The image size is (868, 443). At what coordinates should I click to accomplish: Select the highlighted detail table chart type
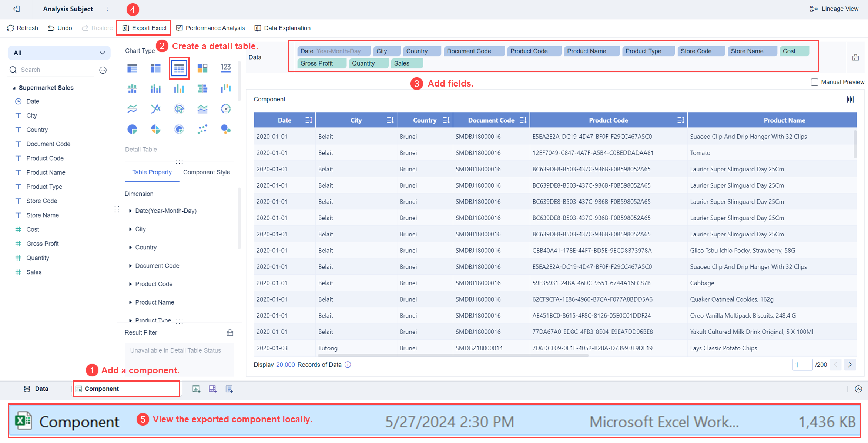pos(179,68)
